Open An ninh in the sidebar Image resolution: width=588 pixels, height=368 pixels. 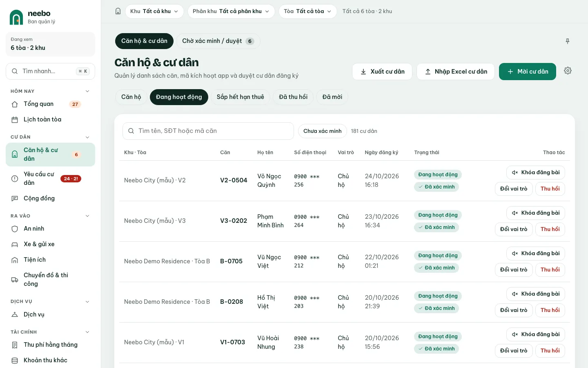[50, 229]
